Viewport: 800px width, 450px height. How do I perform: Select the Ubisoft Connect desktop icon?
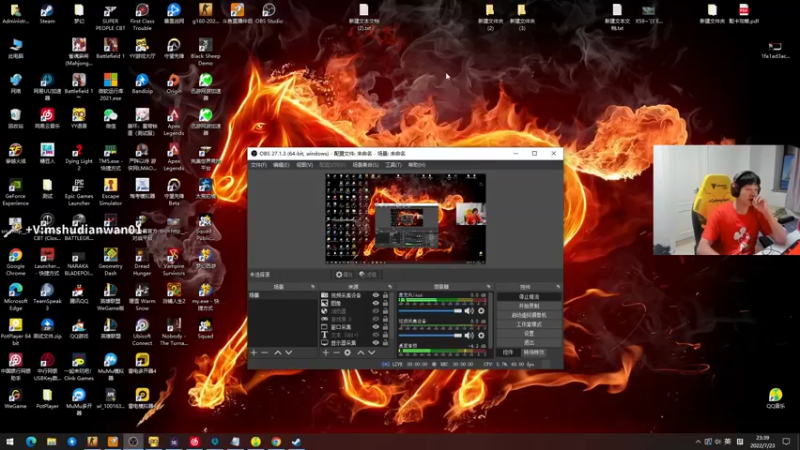point(142,332)
